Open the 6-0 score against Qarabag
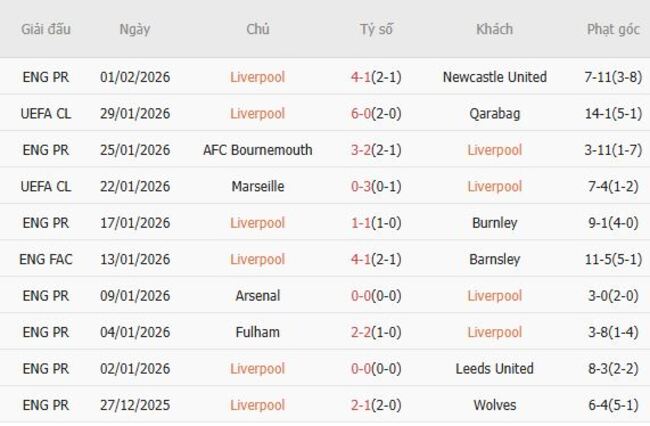The height and width of the screenshot is (426, 650). [376, 114]
